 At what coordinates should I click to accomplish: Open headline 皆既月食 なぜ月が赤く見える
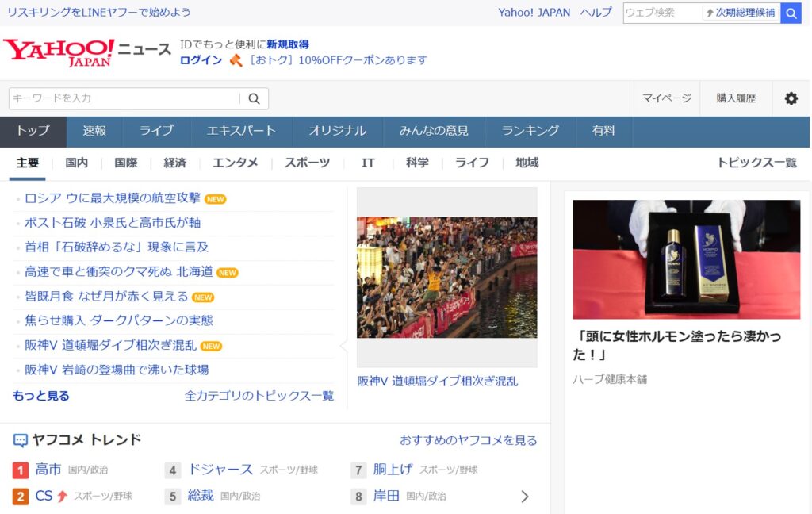106,297
